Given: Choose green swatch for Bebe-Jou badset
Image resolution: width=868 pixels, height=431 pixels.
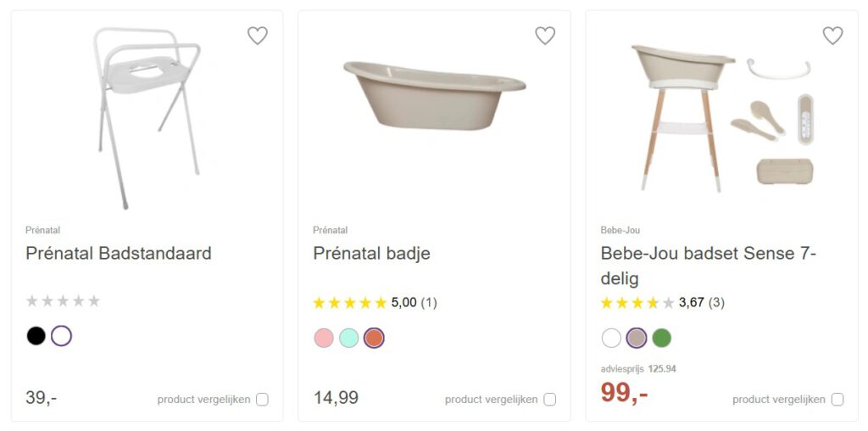Looking at the screenshot, I should click(661, 338).
